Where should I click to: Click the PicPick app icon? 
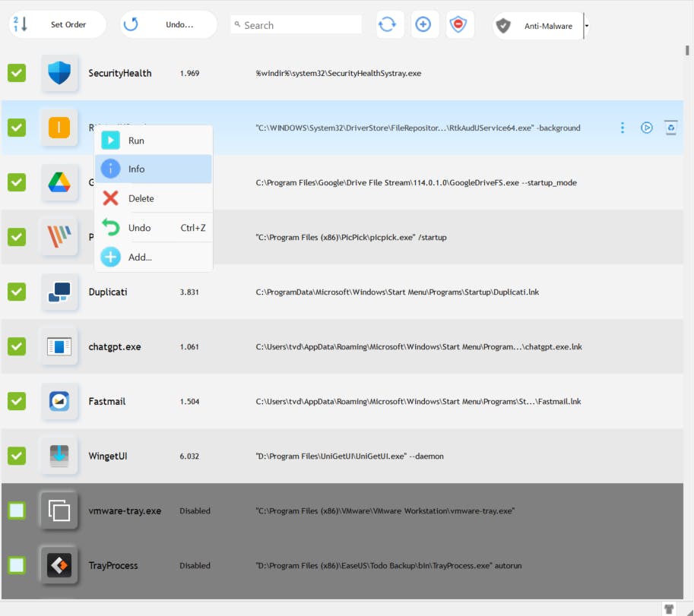(x=59, y=237)
